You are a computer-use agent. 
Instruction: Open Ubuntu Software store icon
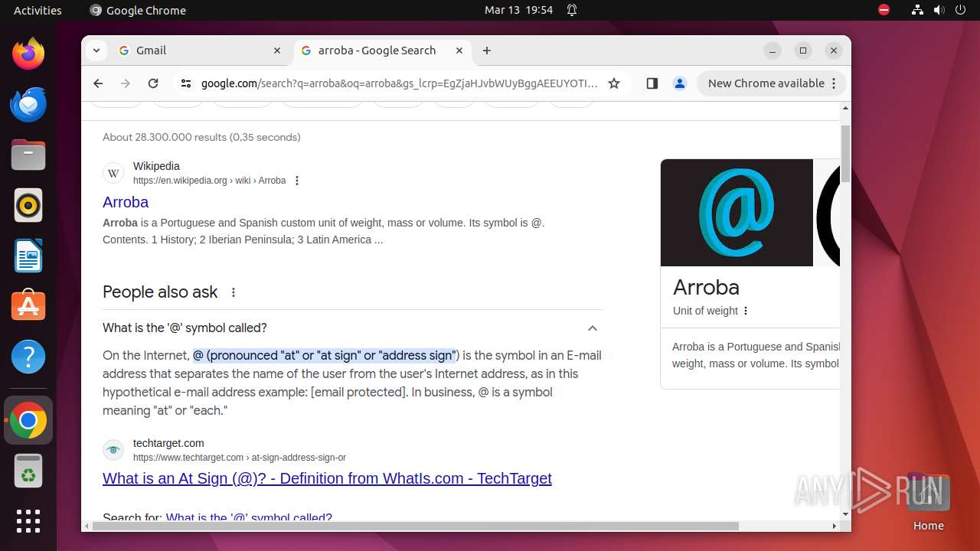pyautogui.click(x=28, y=306)
